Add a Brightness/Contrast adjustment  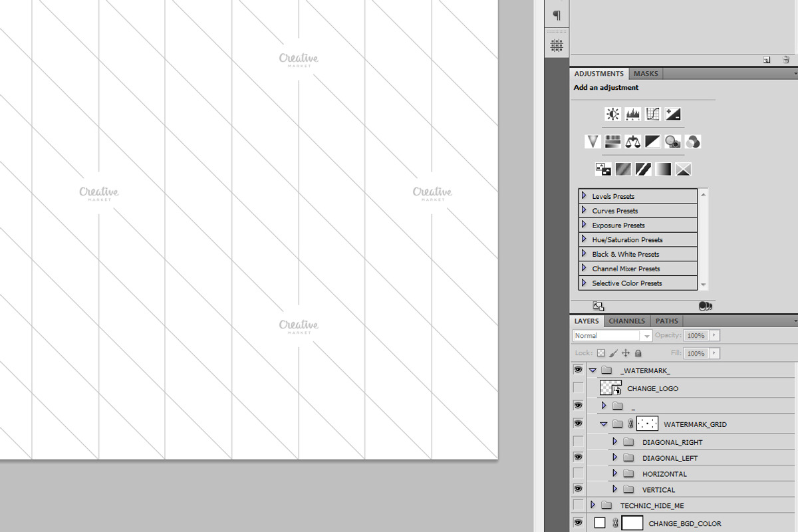point(613,114)
